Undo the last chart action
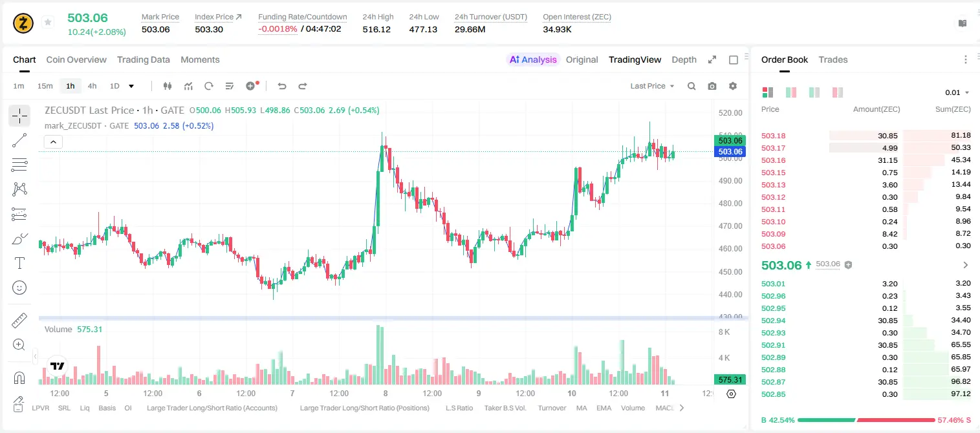The height and width of the screenshot is (433, 980). coord(281,86)
